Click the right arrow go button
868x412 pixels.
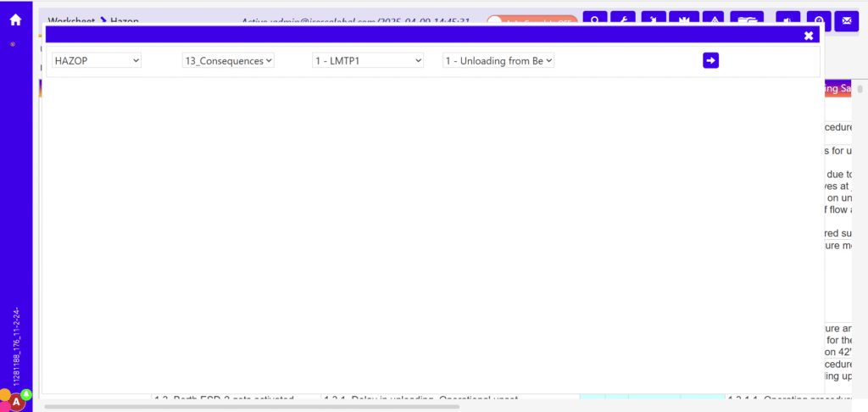[710, 60]
